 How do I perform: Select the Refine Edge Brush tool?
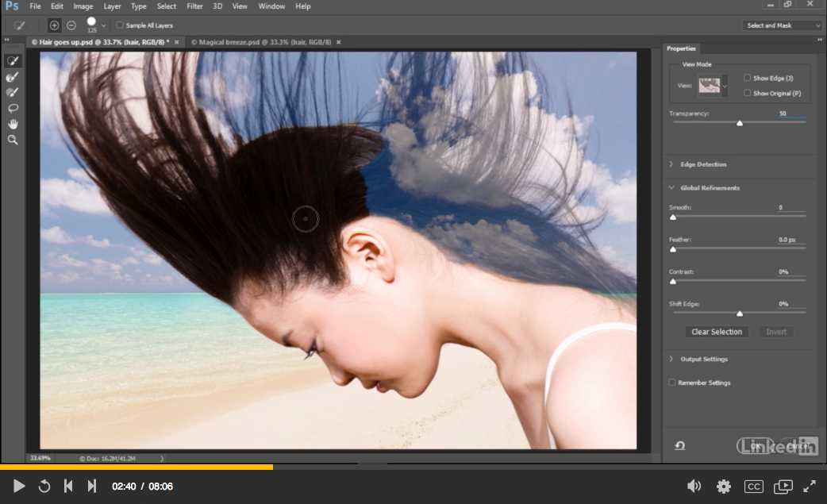(13, 77)
